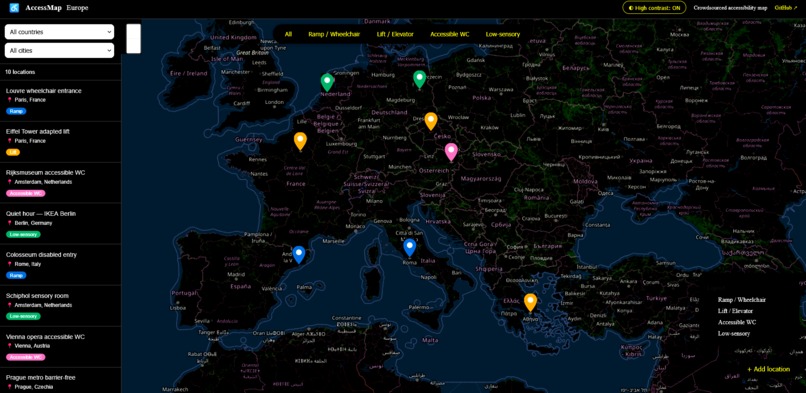This screenshot has width=806, height=393.
Task: Open Colosseum disabled entry list item
Action: click(x=61, y=265)
